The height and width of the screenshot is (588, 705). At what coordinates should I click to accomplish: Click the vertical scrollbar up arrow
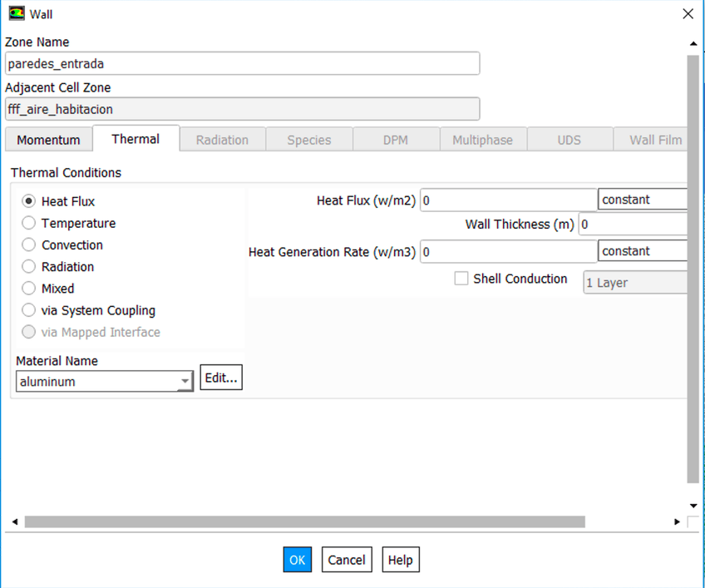693,43
